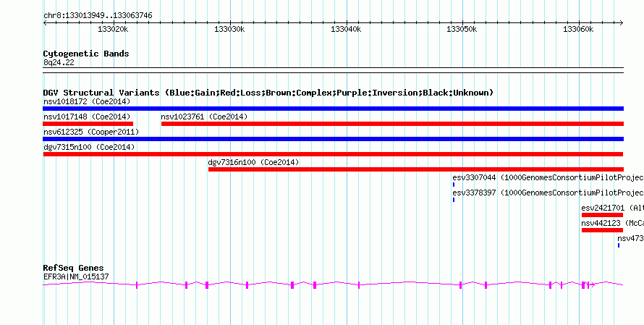Click the DGV Structural Variants track title
This screenshot has width=644, height=325.
[268, 93]
